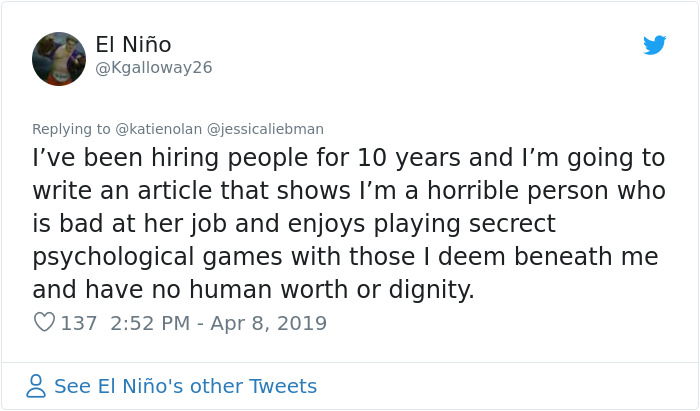The width and height of the screenshot is (700, 411).
Task: Click the person icon beside other Tweets
Action: [37, 386]
